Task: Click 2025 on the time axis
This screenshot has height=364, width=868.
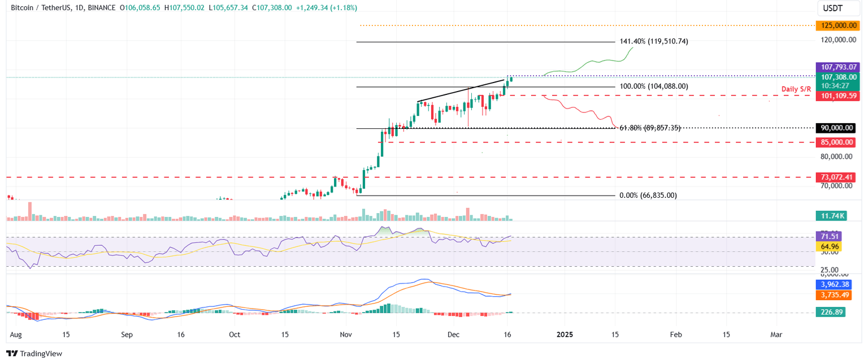Action: tap(564, 335)
